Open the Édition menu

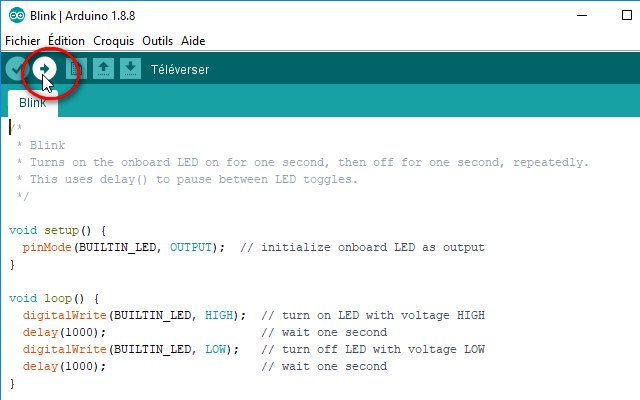(67, 41)
